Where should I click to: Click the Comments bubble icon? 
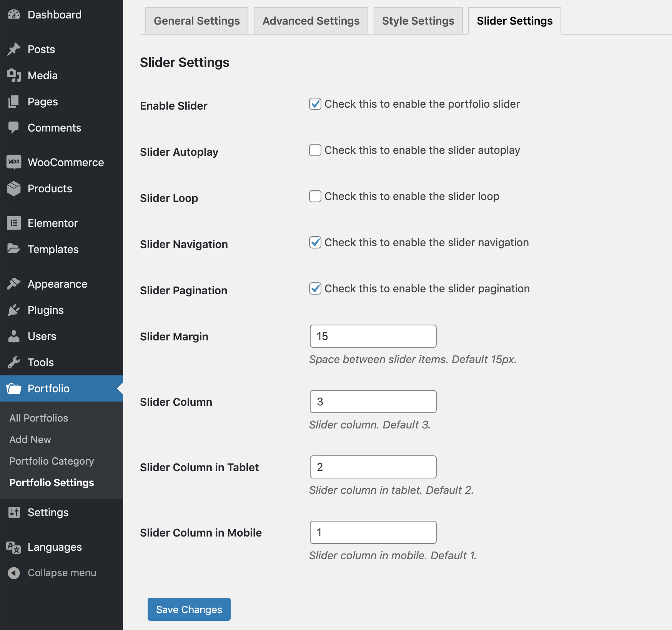pyautogui.click(x=14, y=128)
